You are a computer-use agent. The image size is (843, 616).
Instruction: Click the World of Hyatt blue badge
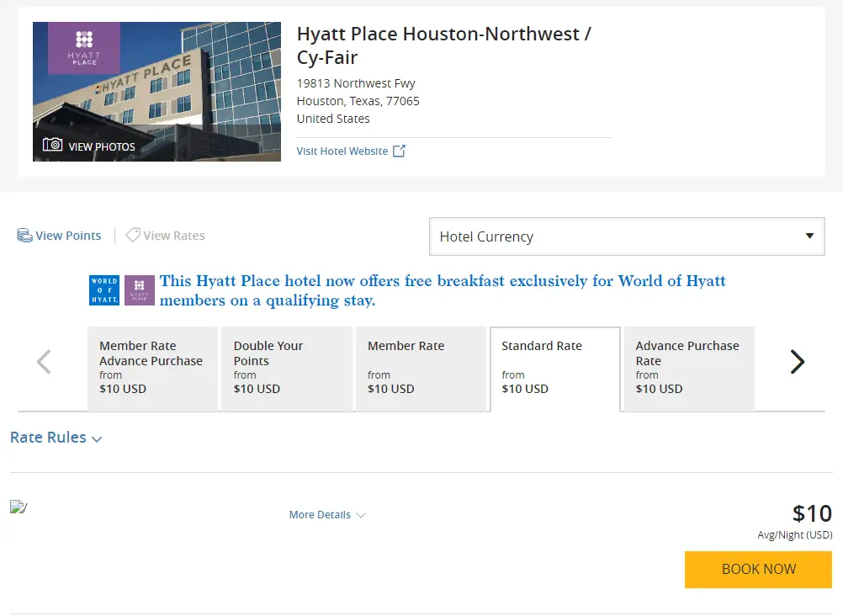point(104,290)
